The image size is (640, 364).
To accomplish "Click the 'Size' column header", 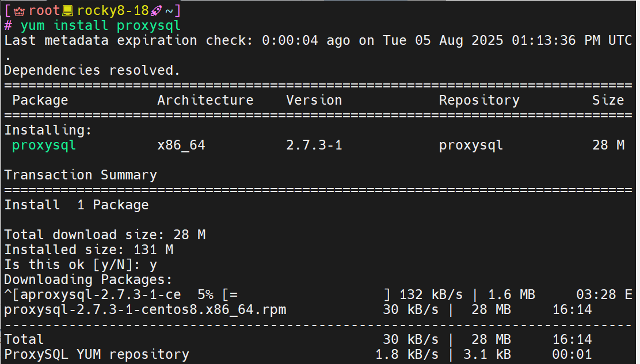I will pyautogui.click(x=608, y=100).
